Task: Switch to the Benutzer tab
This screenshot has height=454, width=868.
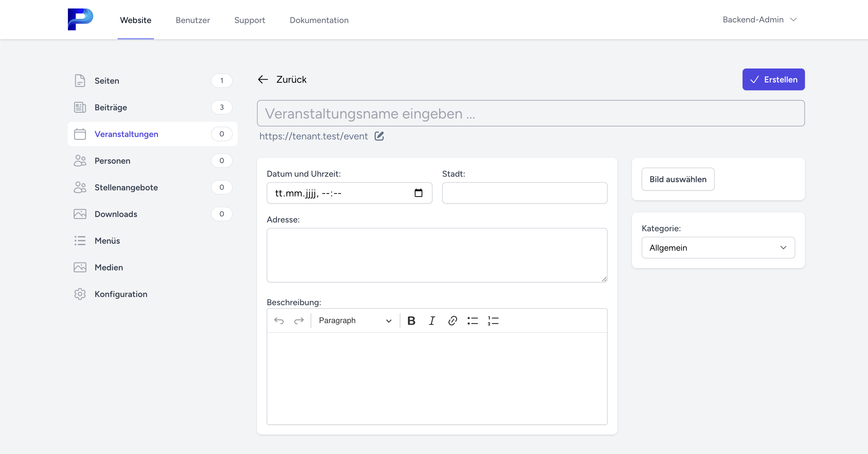Action: tap(192, 20)
